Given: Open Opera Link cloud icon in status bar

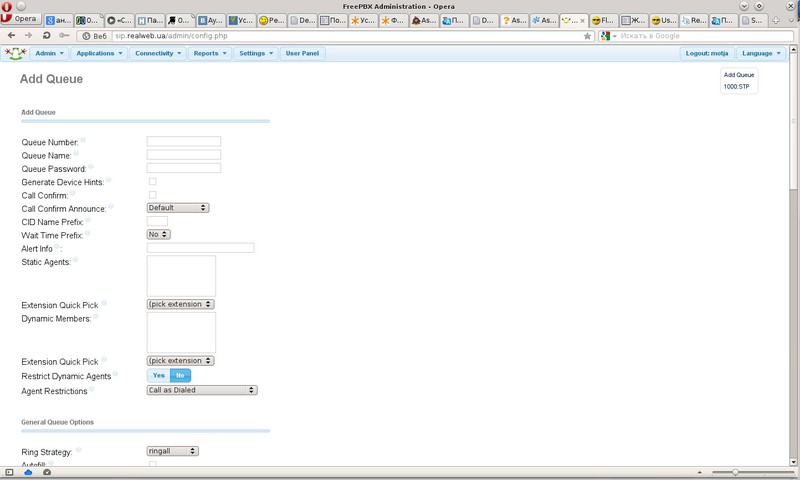Looking at the screenshot, I should coord(28,472).
